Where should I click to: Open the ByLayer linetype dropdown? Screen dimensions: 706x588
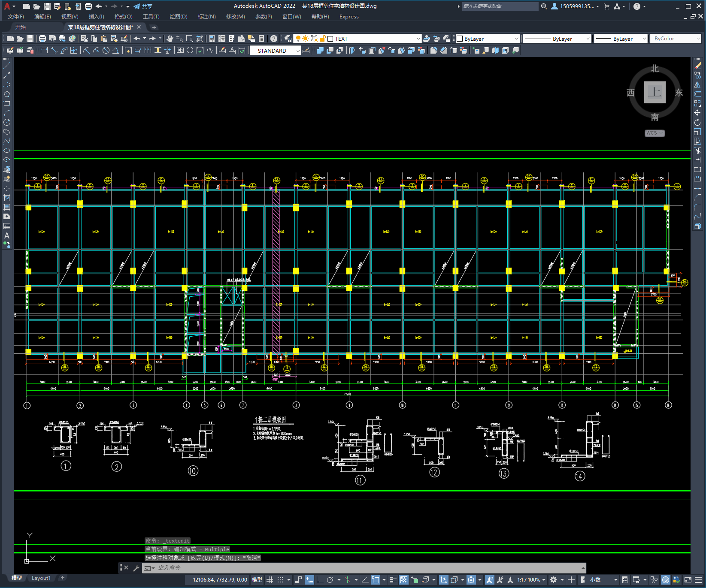(588, 39)
